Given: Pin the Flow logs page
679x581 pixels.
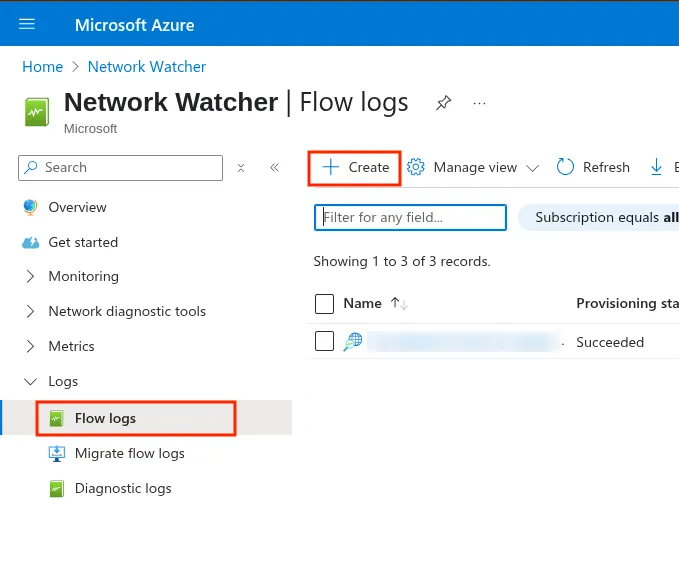Looking at the screenshot, I should 443,103.
